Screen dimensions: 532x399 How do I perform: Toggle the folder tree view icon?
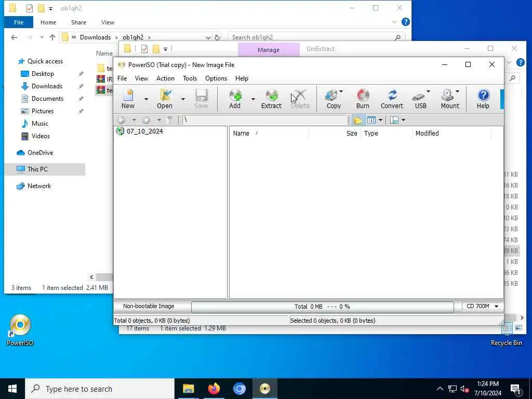[x=357, y=120]
